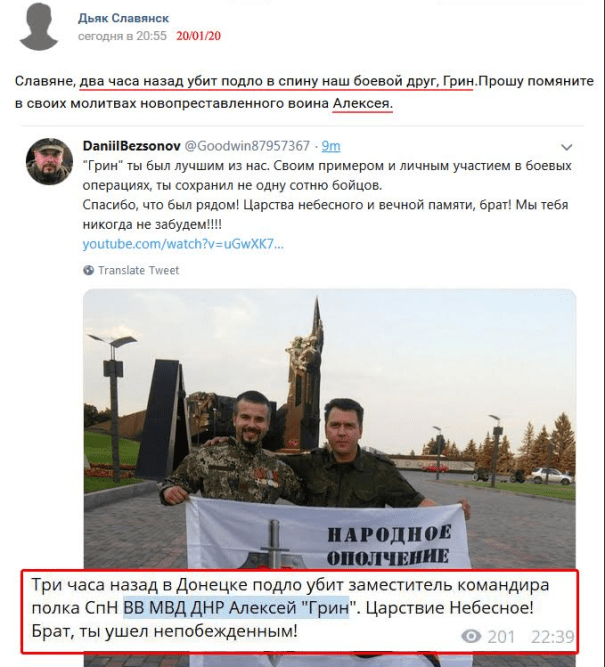605x667 pixels.
Task: Expand tweet options chevron arrow
Action: pos(566,147)
